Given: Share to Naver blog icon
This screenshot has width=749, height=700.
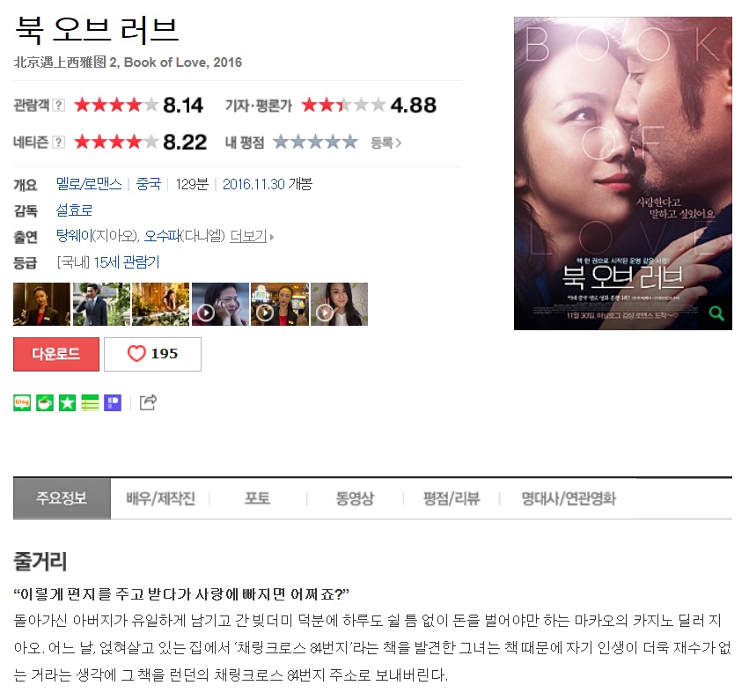Looking at the screenshot, I should 22,402.
